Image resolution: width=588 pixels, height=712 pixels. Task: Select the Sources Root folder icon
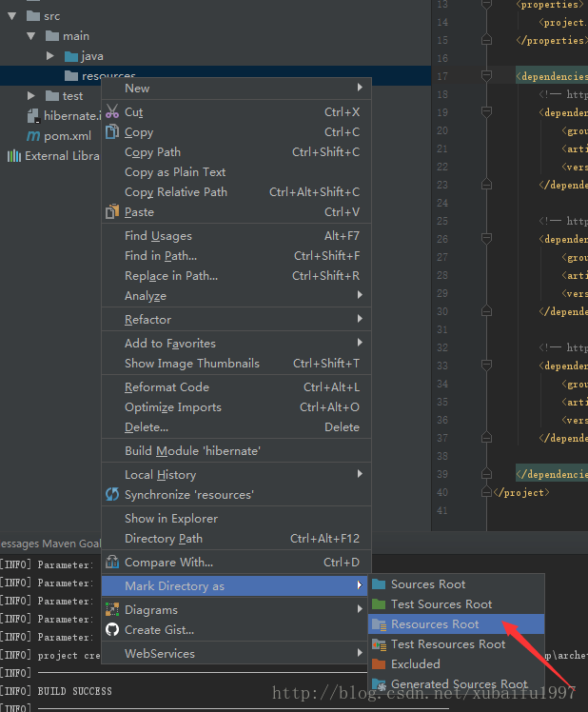(x=379, y=584)
